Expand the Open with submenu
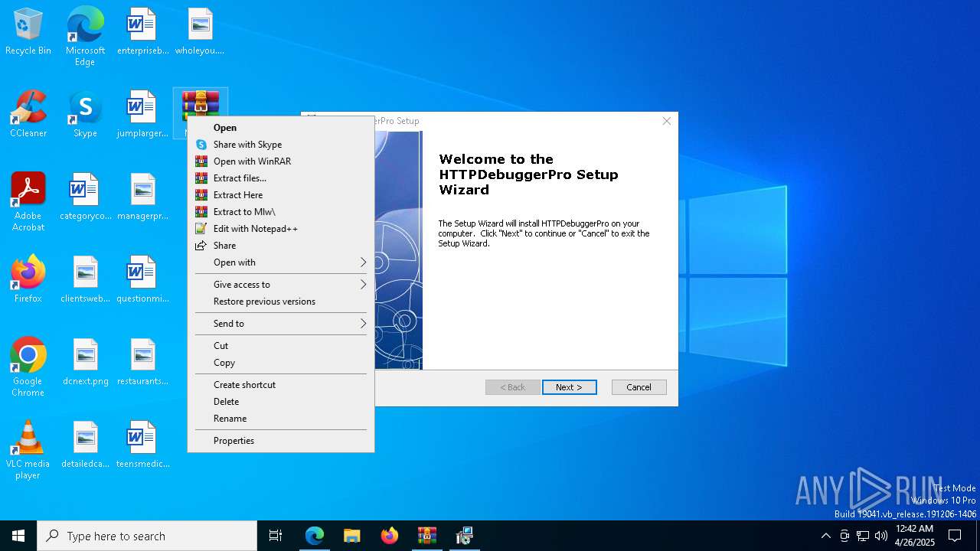This screenshot has width=980, height=551. [281, 262]
